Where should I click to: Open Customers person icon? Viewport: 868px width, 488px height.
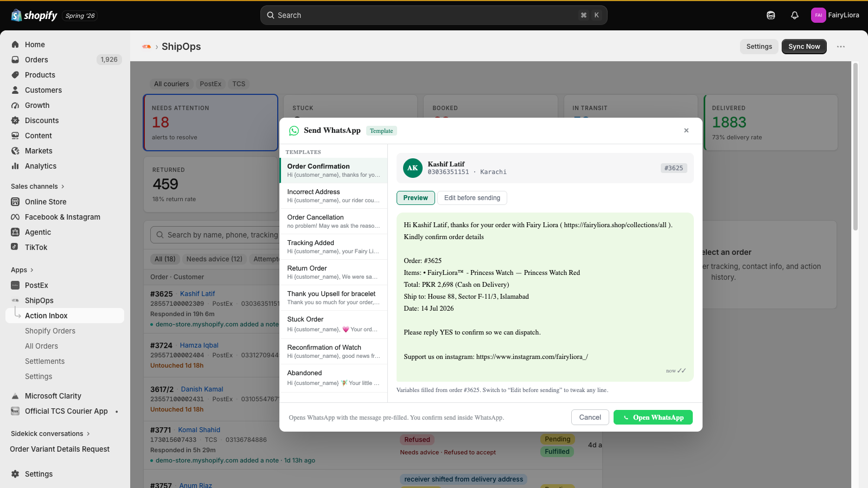click(x=15, y=90)
